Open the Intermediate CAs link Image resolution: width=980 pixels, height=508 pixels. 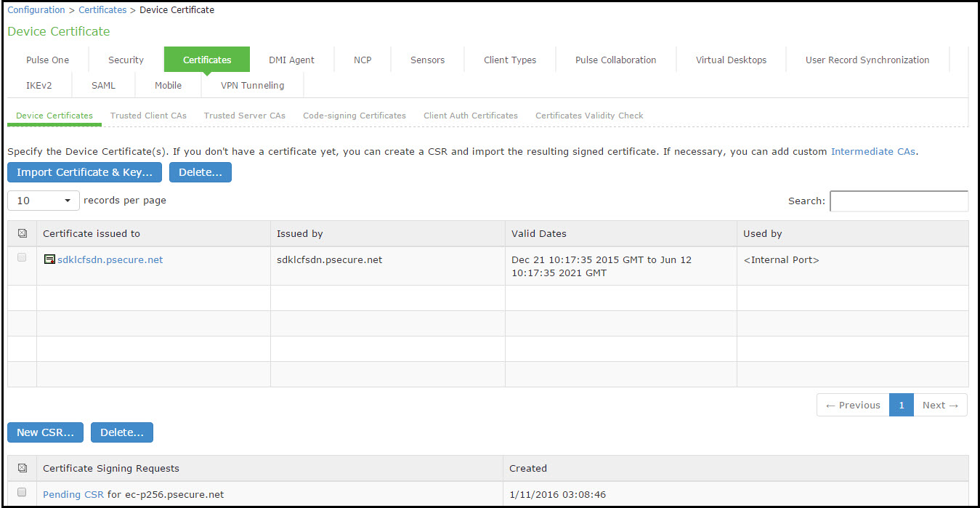point(873,151)
